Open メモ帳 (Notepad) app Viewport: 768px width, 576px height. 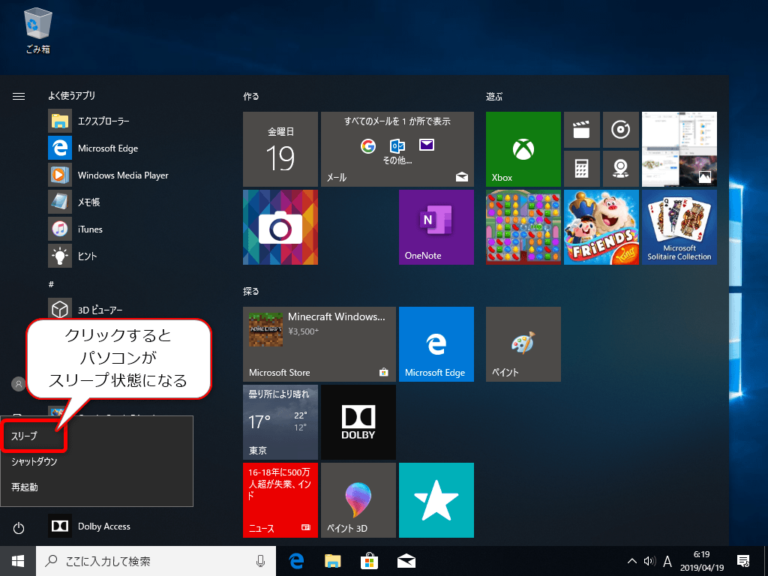coord(73,202)
